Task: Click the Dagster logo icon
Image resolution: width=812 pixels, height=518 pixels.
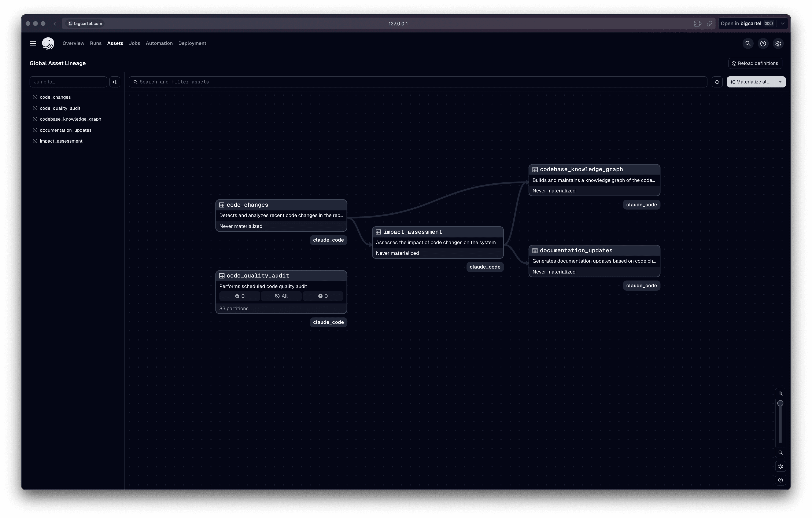Action: tap(48, 44)
